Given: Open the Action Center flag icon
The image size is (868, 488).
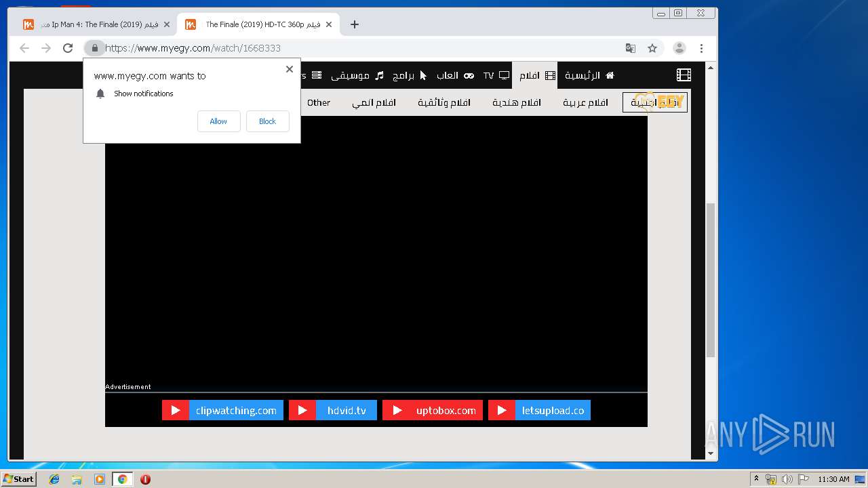Looking at the screenshot, I should pyautogui.click(x=803, y=479).
